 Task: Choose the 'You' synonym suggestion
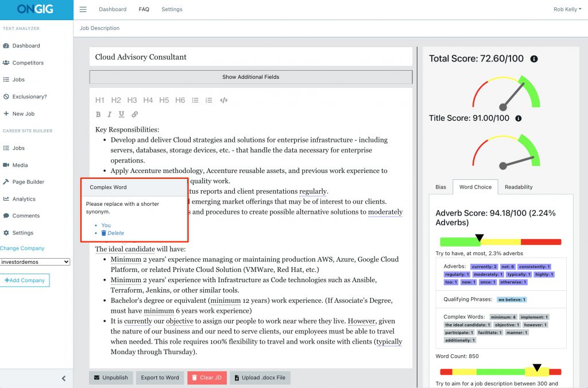(x=106, y=225)
